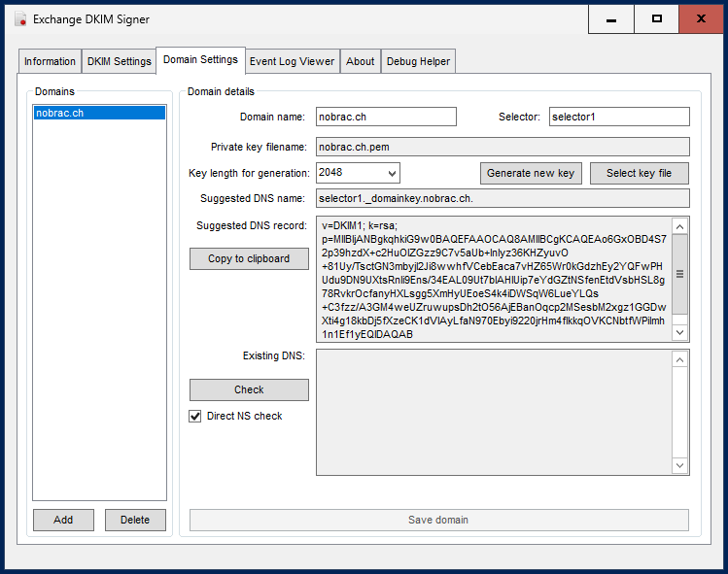Select nobrac.ch in the Domains list

(99, 113)
